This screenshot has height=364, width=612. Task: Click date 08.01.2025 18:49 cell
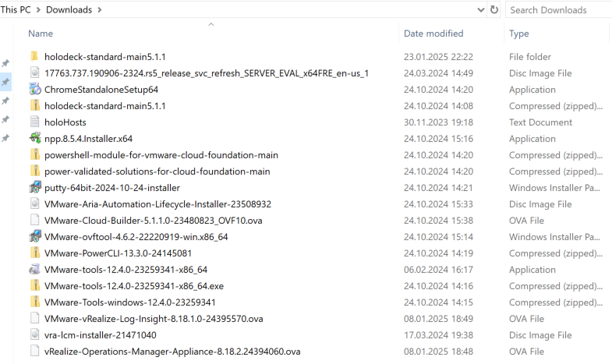[x=438, y=319]
